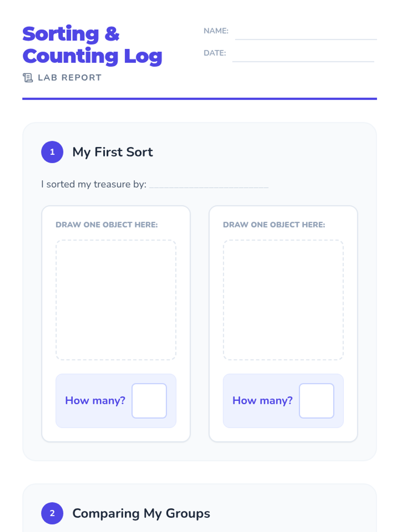The height and width of the screenshot is (532, 399).
Task: Click the NAME label text
Action: (x=216, y=31)
